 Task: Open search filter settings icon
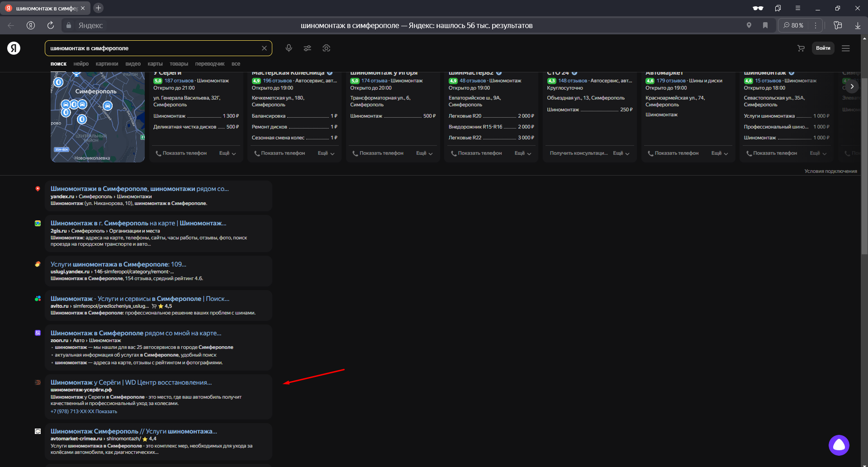pyautogui.click(x=308, y=48)
